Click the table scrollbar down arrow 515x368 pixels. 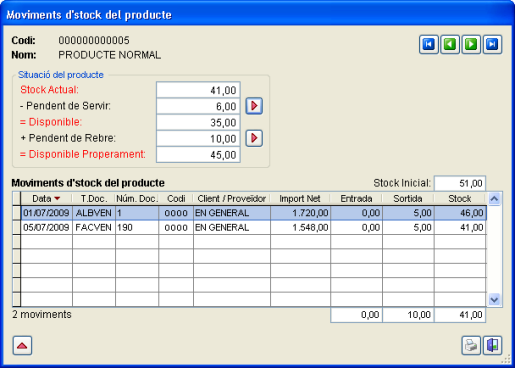[x=494, y=299]
